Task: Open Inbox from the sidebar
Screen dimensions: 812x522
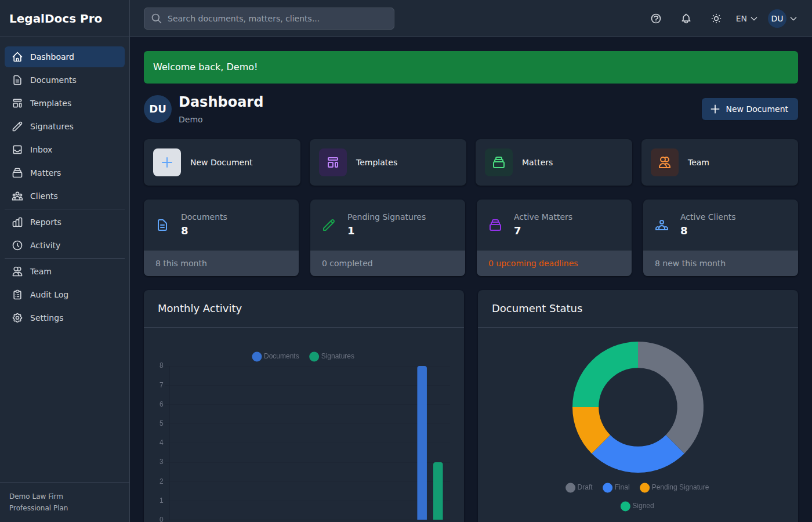Action: click(x=41, y=150)
